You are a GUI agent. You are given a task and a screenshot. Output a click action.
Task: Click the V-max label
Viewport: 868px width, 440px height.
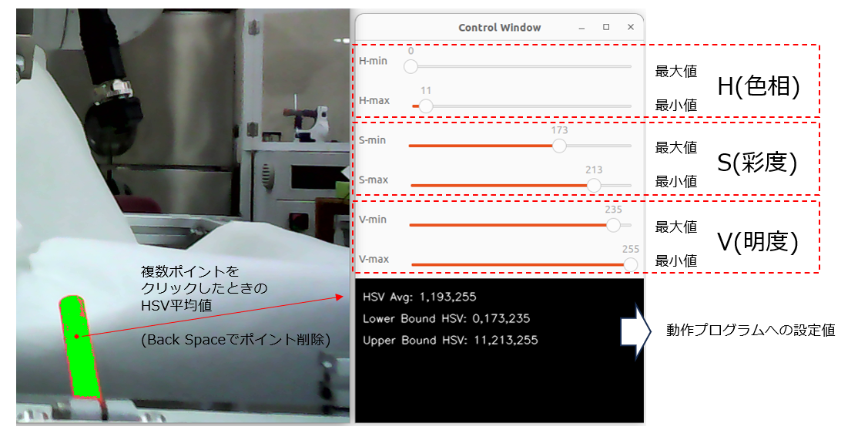pos(374,260)
